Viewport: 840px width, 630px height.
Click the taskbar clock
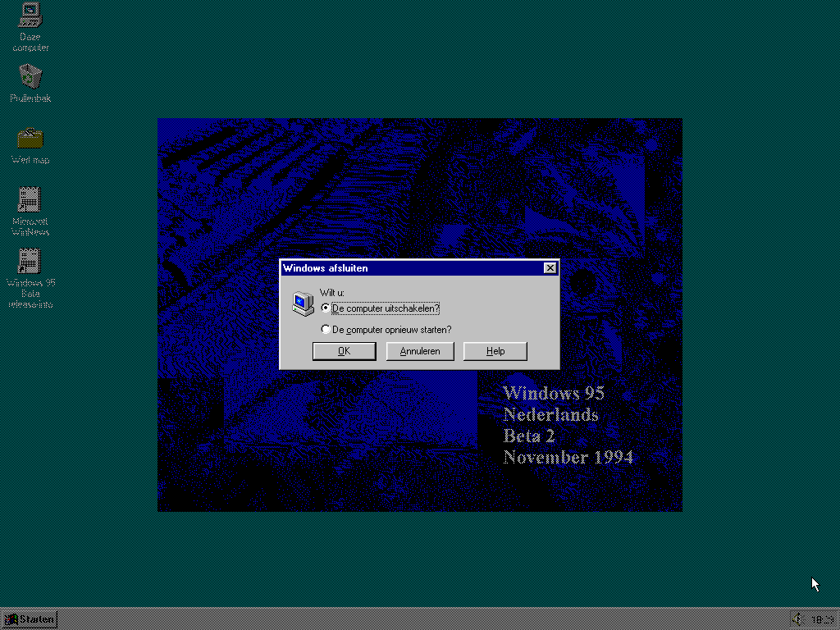822,620
